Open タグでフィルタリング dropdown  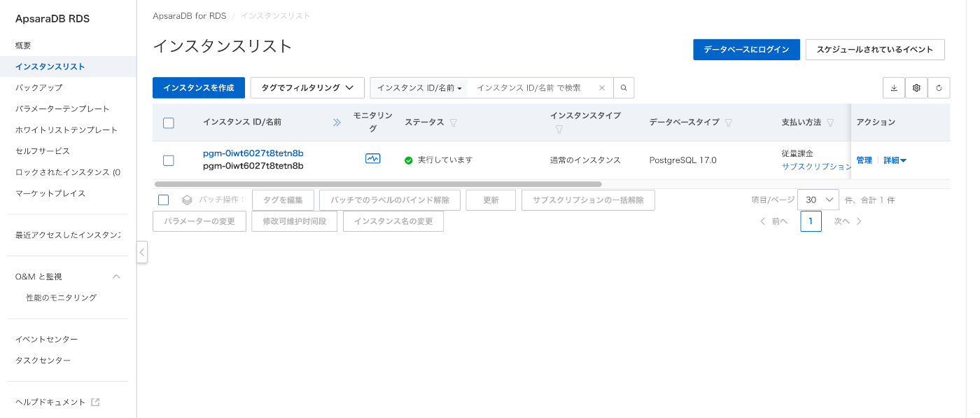click(x=307, y=88)
